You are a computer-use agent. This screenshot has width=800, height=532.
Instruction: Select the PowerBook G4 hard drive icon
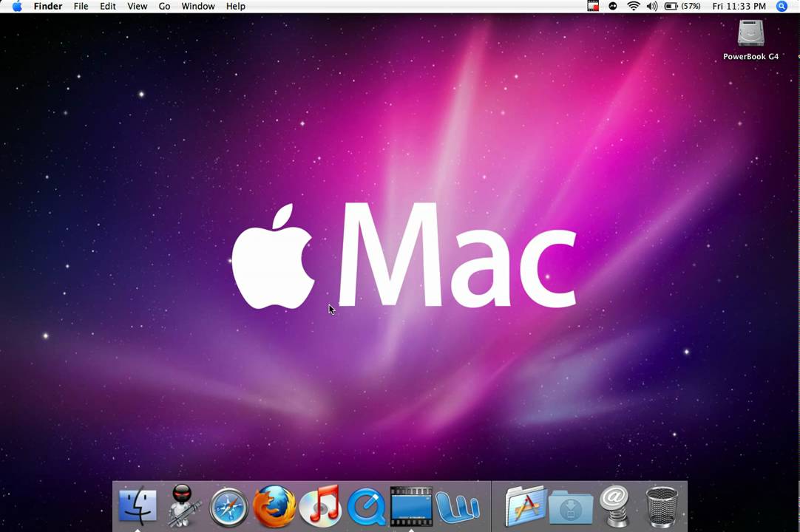(750, 33)
